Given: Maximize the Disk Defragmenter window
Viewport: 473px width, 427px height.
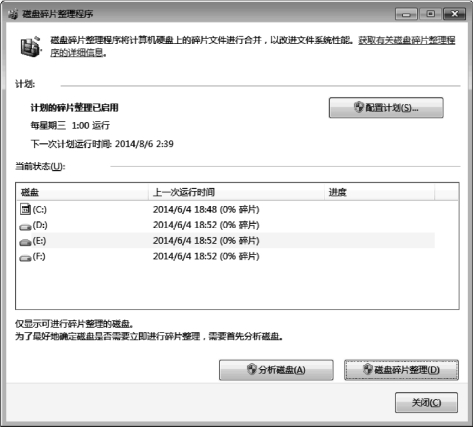Looking at the screenshot, I should 430,14.
